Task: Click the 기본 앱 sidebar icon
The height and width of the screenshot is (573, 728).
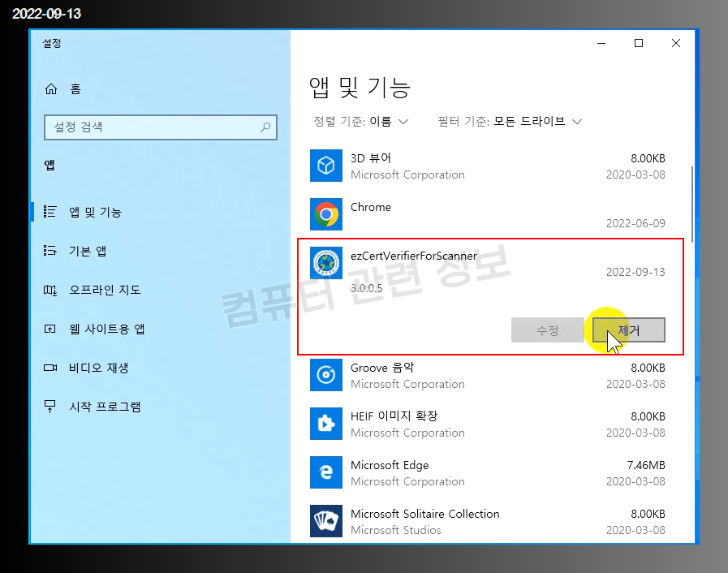Action: coord(50,251)
